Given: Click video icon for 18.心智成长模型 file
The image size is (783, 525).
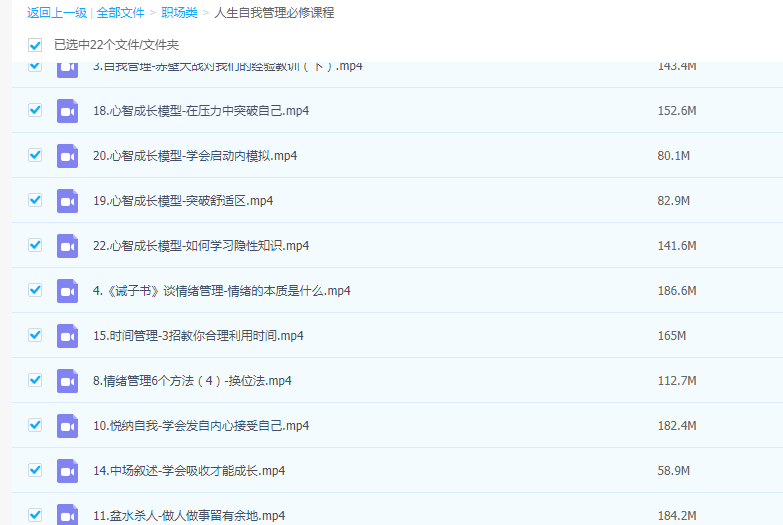Looking at the screenshot, I should point(67,111).
